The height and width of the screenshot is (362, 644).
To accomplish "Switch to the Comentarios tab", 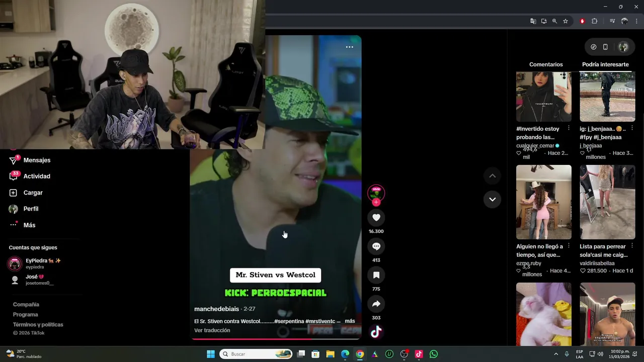I will (546, 64).
